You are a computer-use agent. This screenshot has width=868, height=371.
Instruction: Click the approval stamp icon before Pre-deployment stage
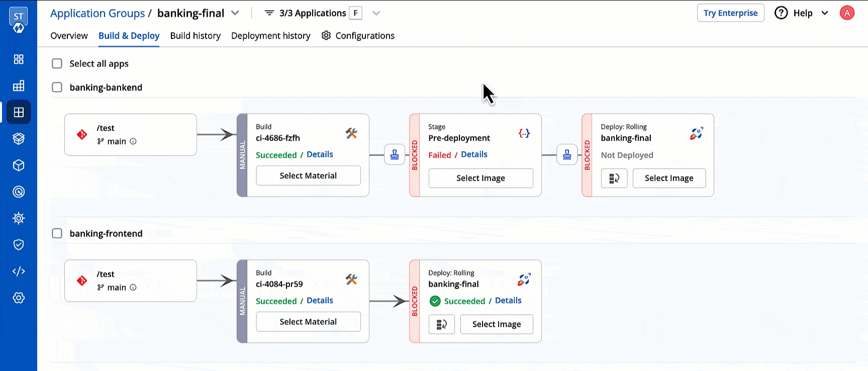click(x=395, y=155)
